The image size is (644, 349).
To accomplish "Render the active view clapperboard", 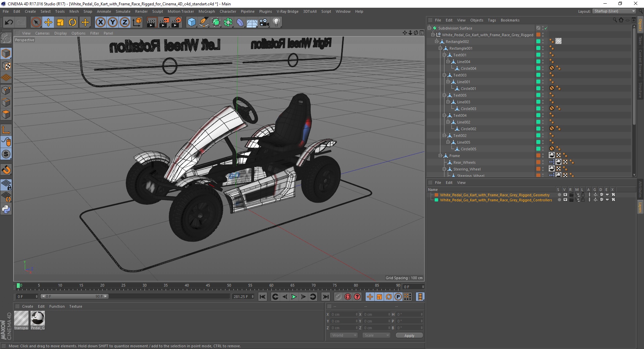I will [x=152, y=22].
